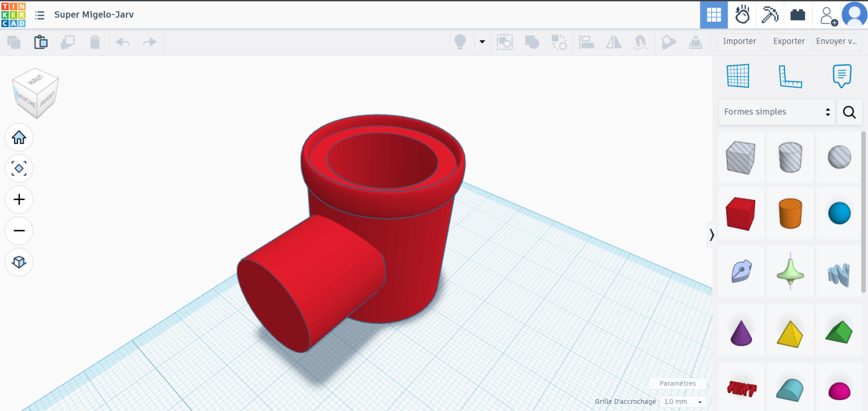Toggle orthographic perspective view cube icon
868x411 pixels.
coord(19,262)
